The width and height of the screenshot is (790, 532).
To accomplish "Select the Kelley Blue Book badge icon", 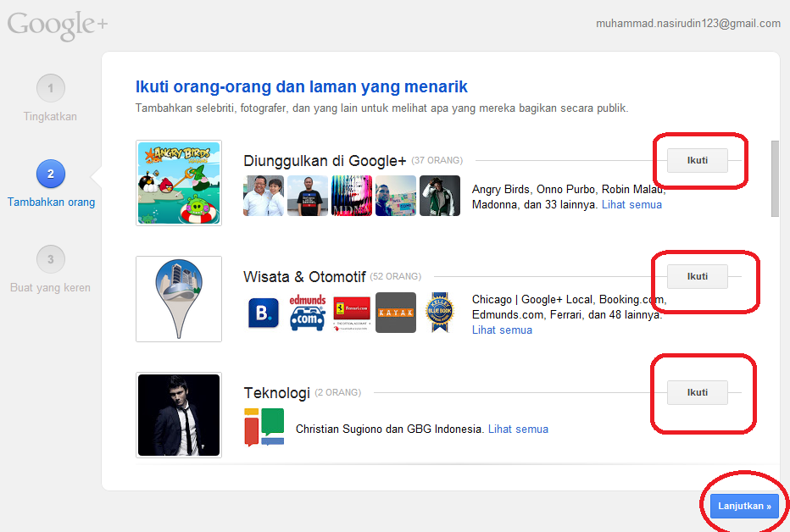I will [440, 313].
